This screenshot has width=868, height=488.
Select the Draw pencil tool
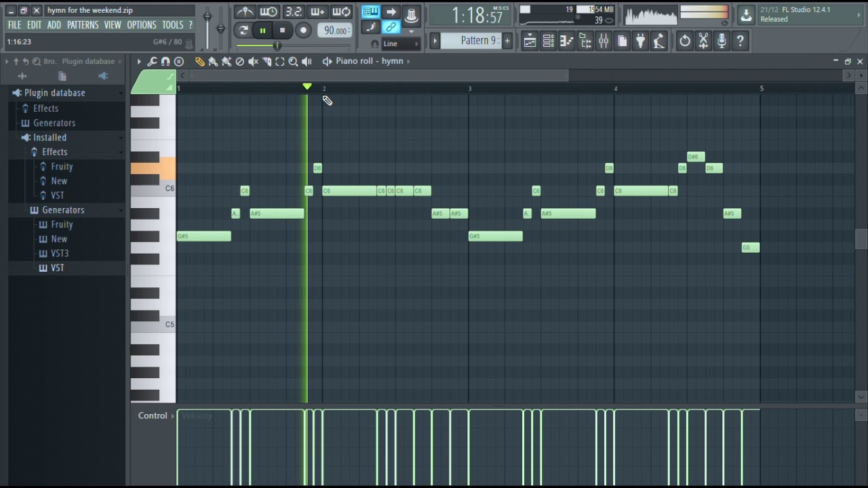[x=199, y=62]
